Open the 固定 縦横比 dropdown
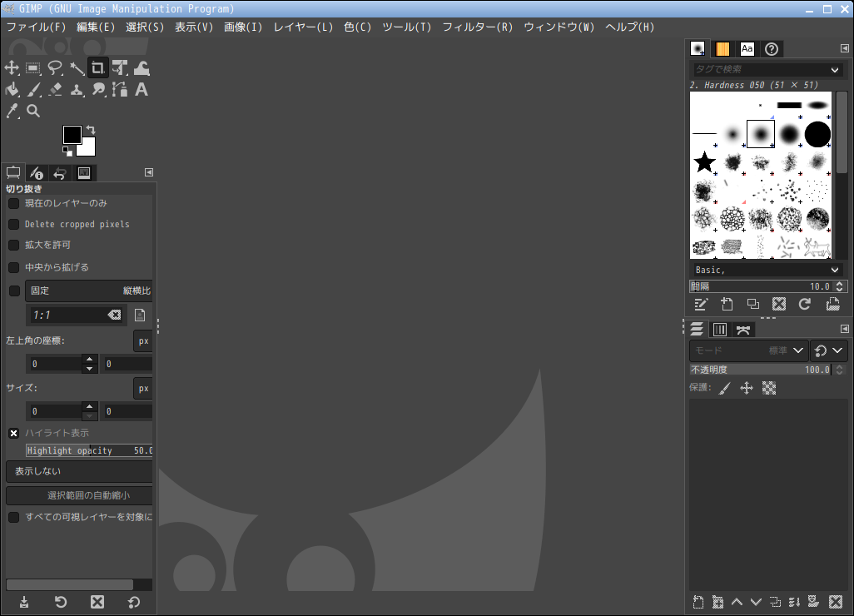The image size is (854, 616). coord(89,291)
